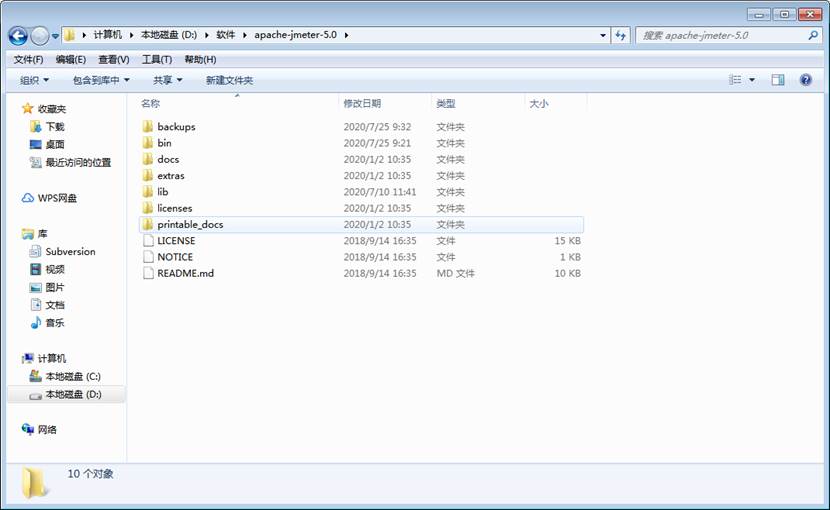830x510 pixels.
Task: Open 最近访问的位置 in the sidebar
Action: pos(78,163)
